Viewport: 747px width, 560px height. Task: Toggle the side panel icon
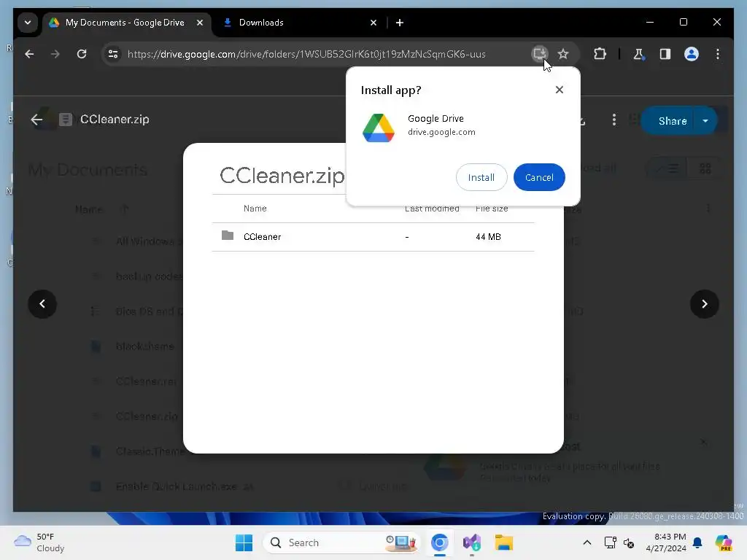pyautogui.click(x=665, y=54)
